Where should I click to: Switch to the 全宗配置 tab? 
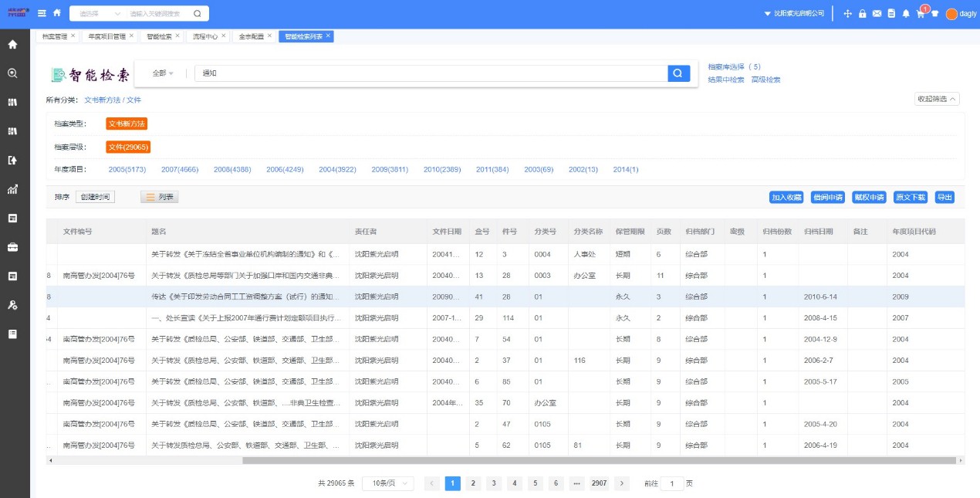(x=251, y=36)
